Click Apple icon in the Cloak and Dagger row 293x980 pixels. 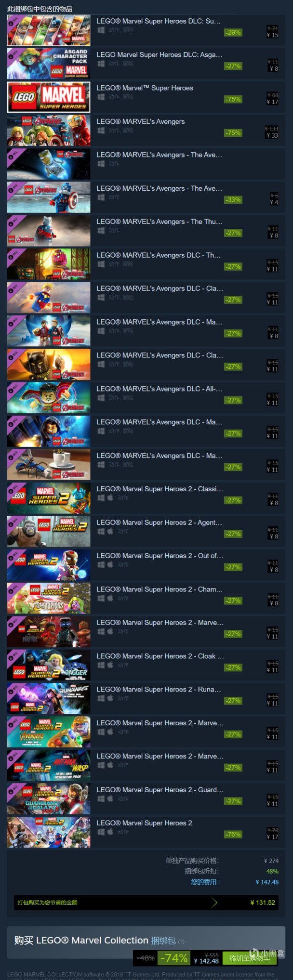click(110, 665)
